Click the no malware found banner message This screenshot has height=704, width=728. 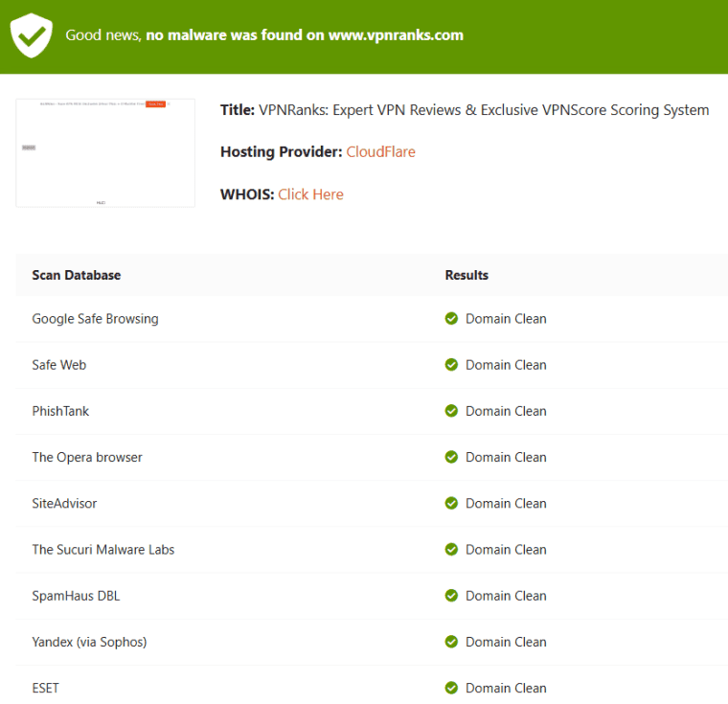point(264,35)
